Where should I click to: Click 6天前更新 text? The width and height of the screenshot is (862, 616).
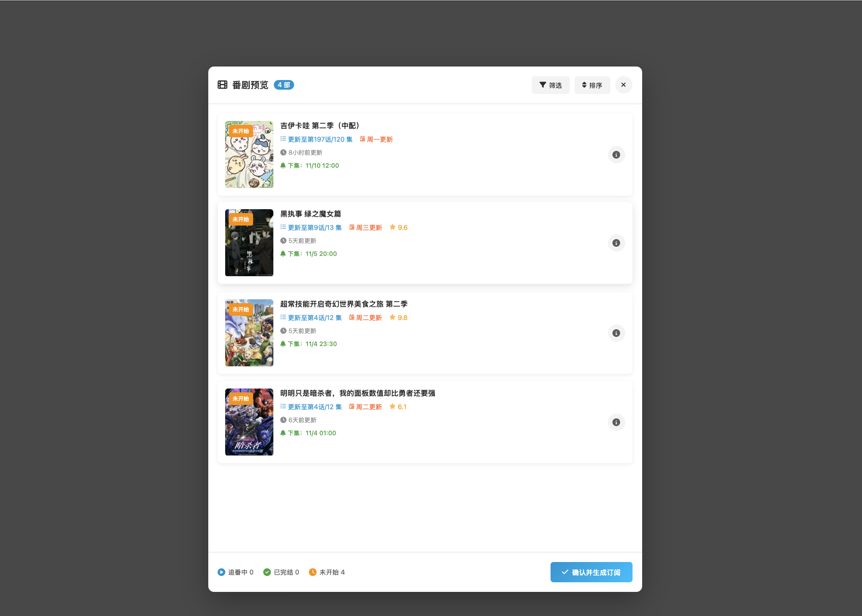[x=298, y=420]
